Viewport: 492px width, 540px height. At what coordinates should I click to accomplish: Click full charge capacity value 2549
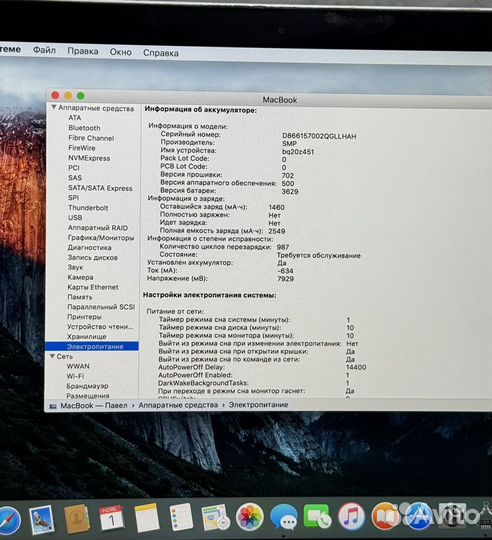pyautogui.click(x=277, y=231)
